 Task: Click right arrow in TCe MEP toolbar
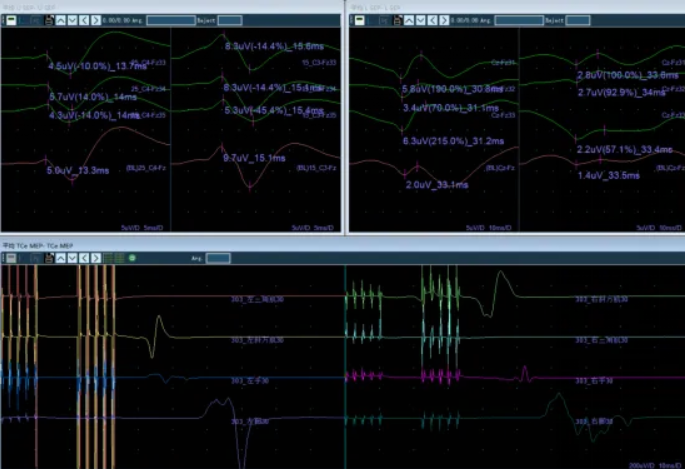point(96,258)
